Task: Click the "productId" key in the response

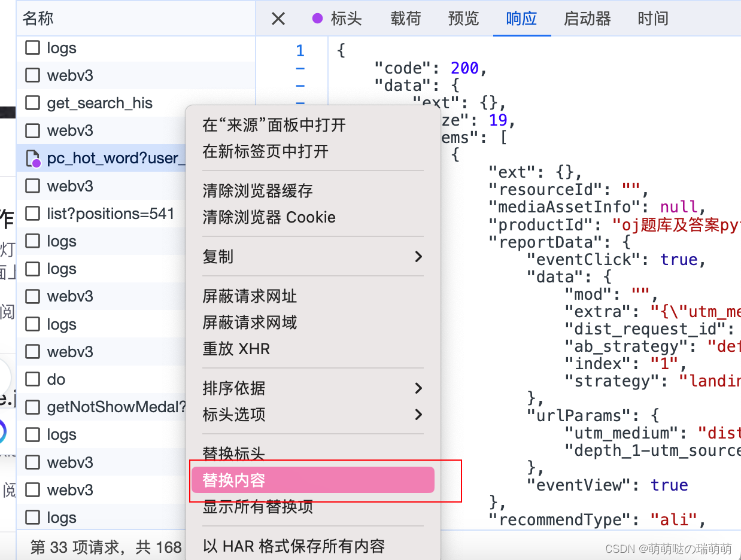Action: [546, 224]
